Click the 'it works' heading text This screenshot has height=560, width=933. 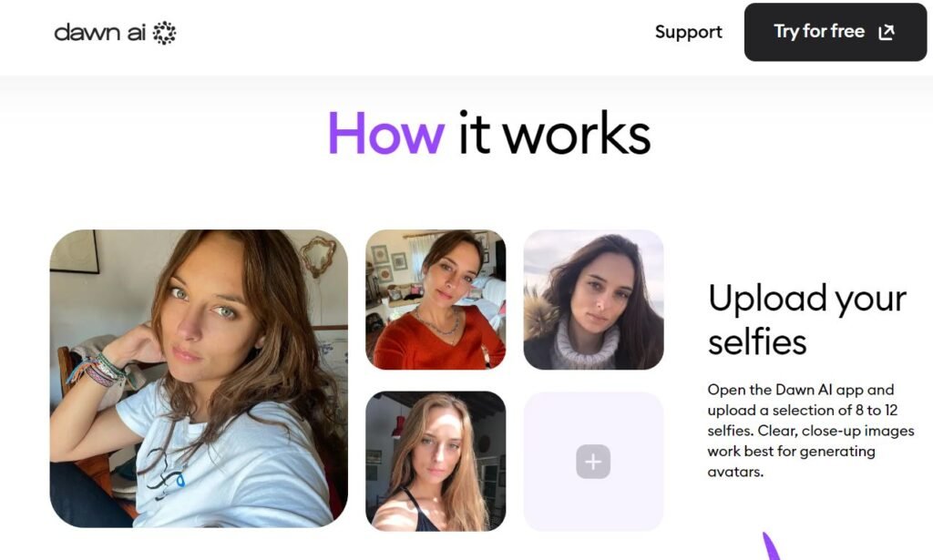(554, 133)
